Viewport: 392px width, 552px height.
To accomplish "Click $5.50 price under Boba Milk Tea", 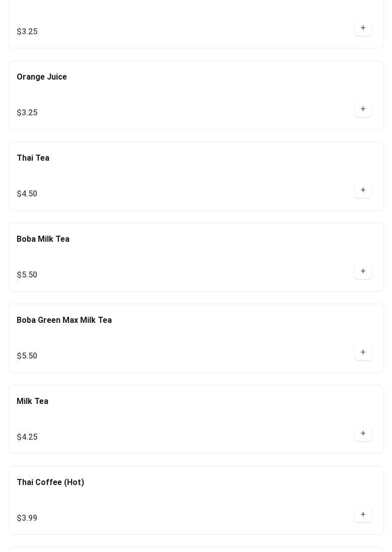I will 27,275.
